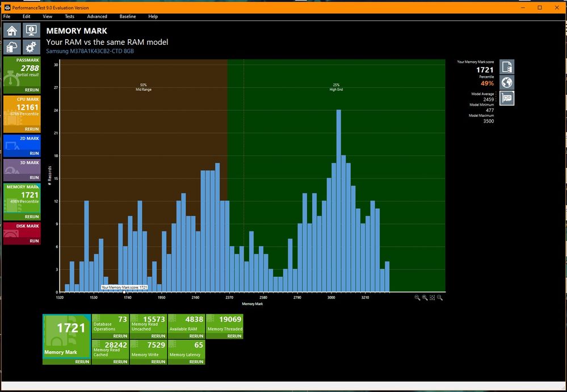Open settings via the gears icon
This screenshot has width=567, height=392.
[x=31, y=47]
